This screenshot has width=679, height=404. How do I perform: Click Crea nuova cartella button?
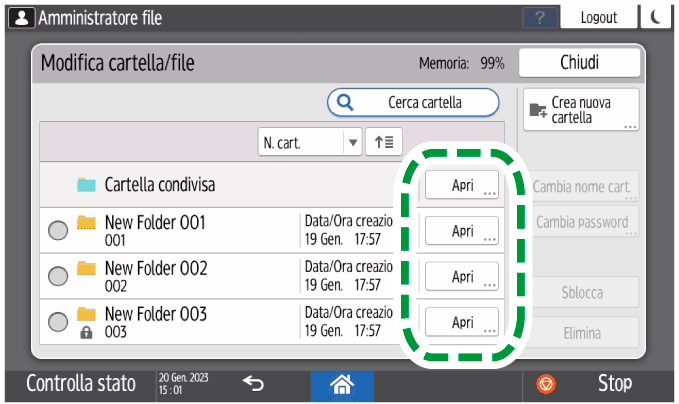[x=581, y=110]
